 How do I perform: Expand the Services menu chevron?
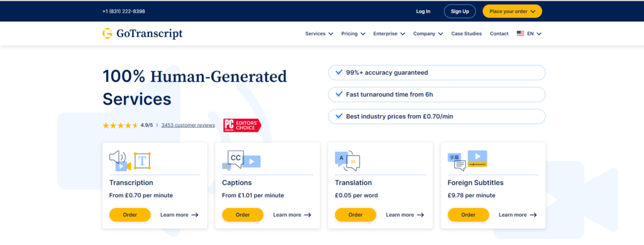(331, 34)
